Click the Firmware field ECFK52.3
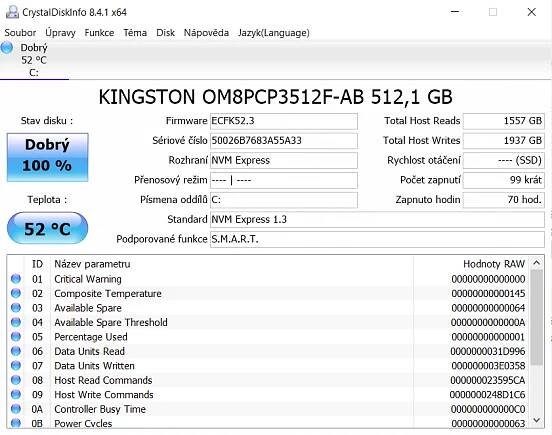 [x=284, y=121]
